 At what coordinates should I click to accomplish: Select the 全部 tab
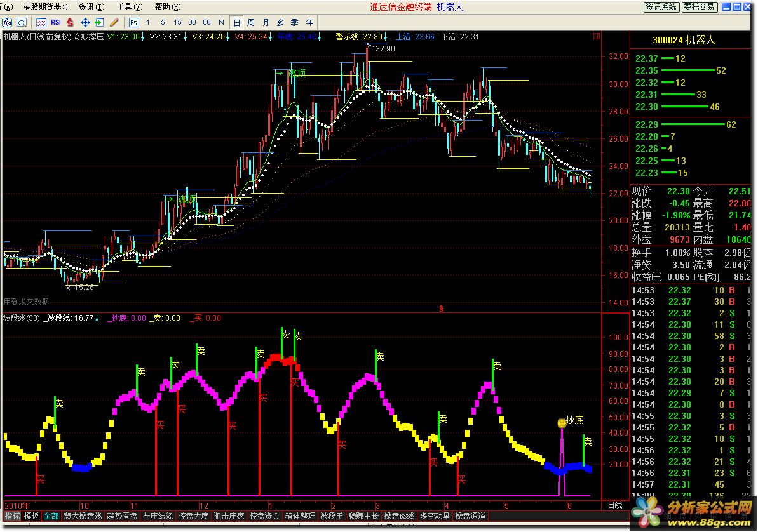click(51, 516)
